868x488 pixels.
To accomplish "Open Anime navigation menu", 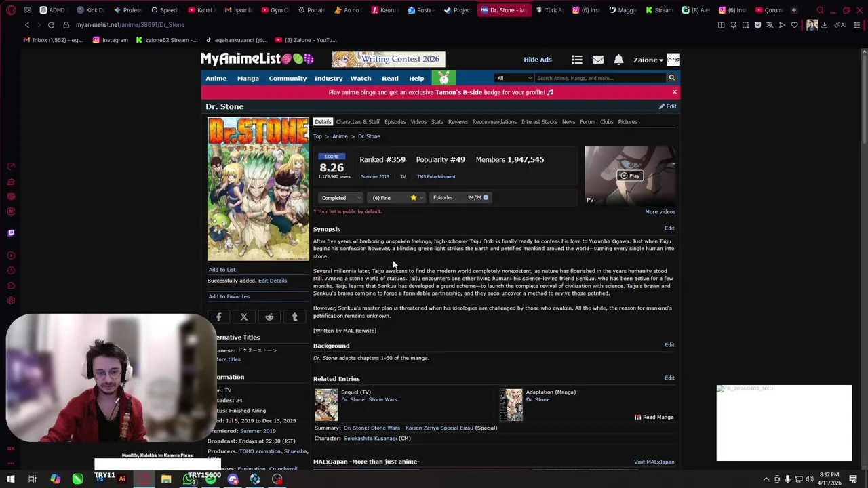I will [x=216, y=78].
